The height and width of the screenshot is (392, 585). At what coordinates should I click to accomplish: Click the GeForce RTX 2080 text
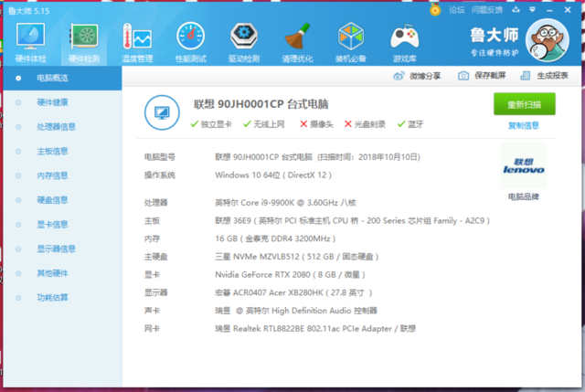tap(290, 275)
